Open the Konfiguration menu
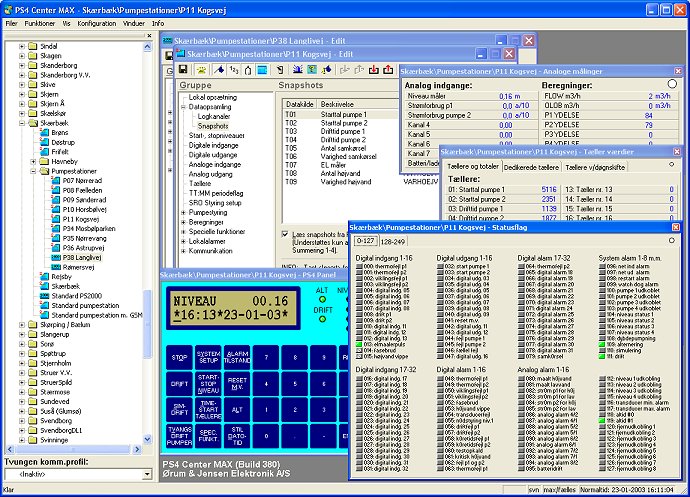690x497 pixels. point(96,23)
